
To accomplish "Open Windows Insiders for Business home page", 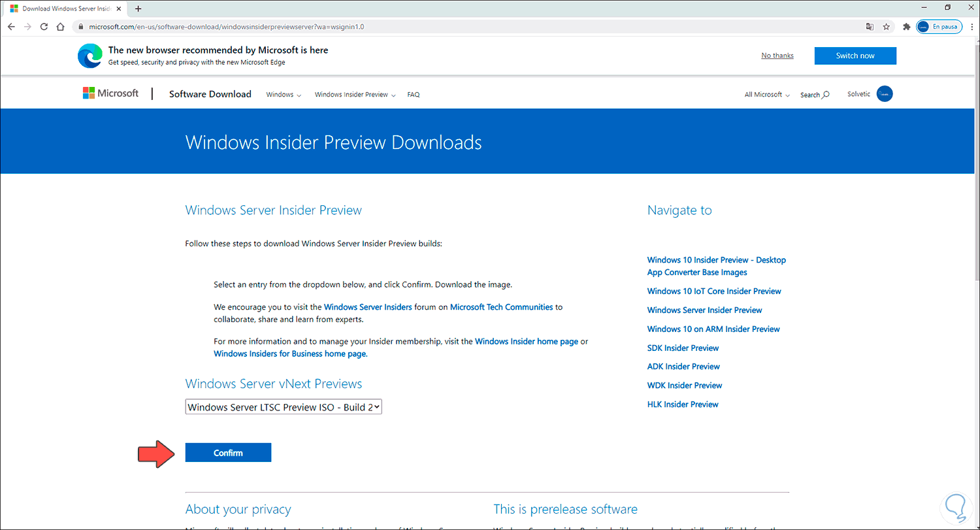I will 290,354.
